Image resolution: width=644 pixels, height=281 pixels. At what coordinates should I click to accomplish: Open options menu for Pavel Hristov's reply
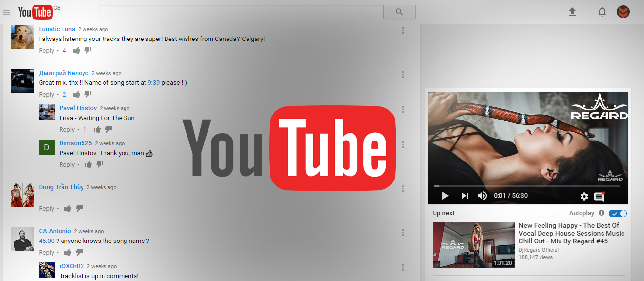(403, 109)
